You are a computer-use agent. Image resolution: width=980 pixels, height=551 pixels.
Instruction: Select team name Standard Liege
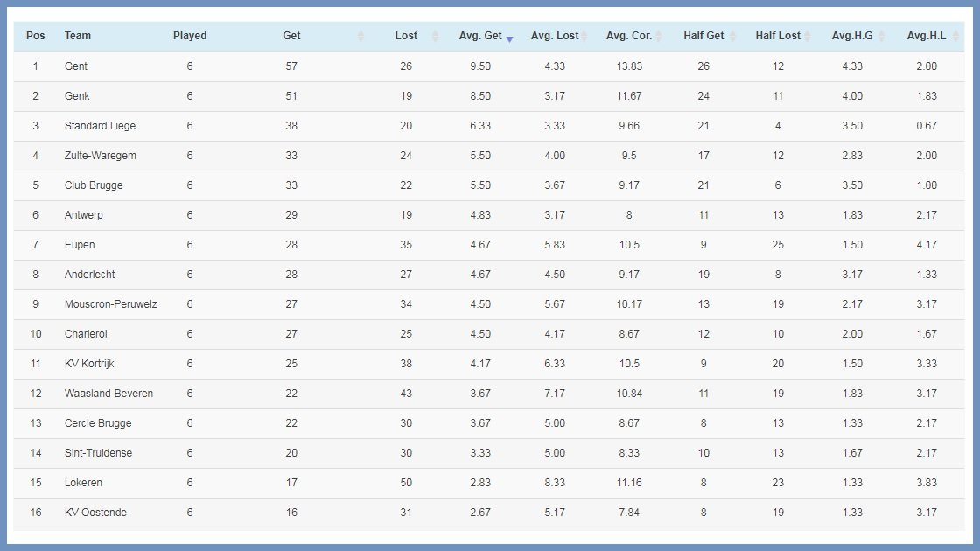100,126
